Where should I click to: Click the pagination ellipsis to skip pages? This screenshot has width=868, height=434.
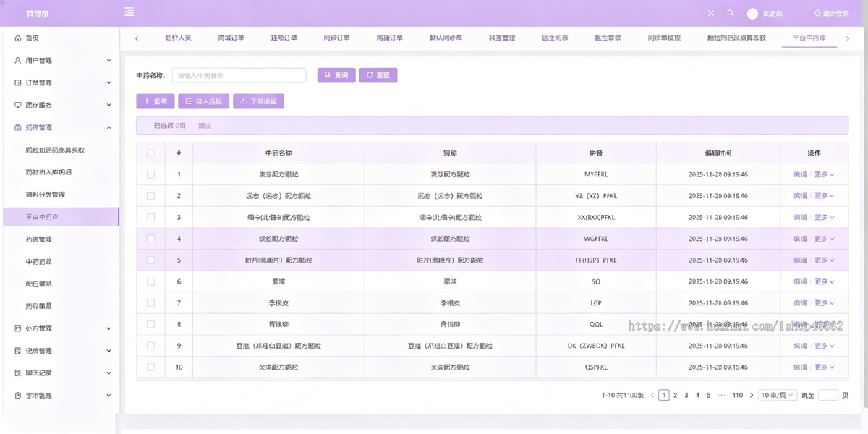pyautogui.click(x=721, y=395)
